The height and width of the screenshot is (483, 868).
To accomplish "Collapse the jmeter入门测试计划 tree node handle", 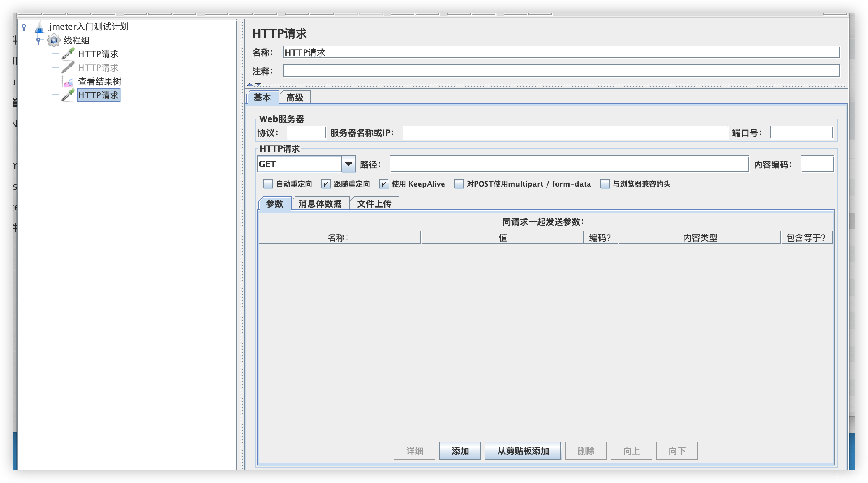I will (x=24, y=26).
